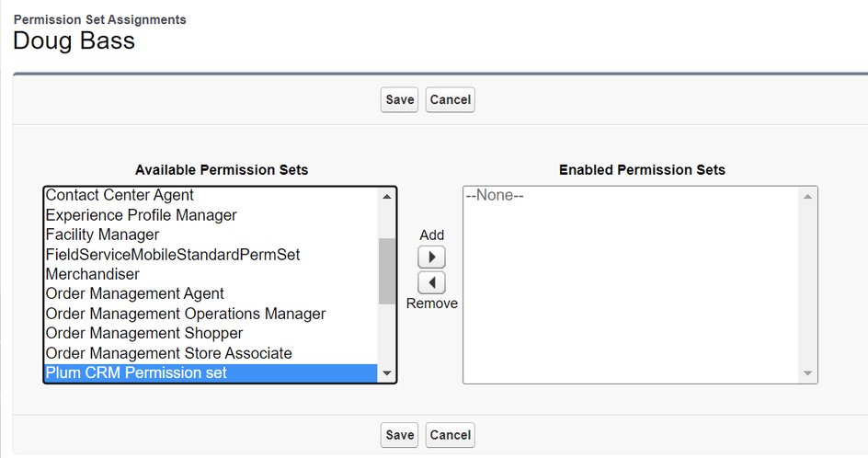
Task: Click the bottom Cancel button
Action: 450,435
